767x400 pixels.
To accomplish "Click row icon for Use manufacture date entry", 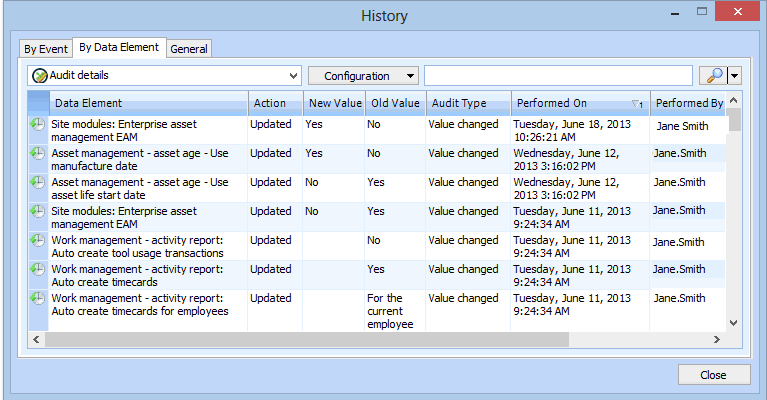I will tap(37, 154).
